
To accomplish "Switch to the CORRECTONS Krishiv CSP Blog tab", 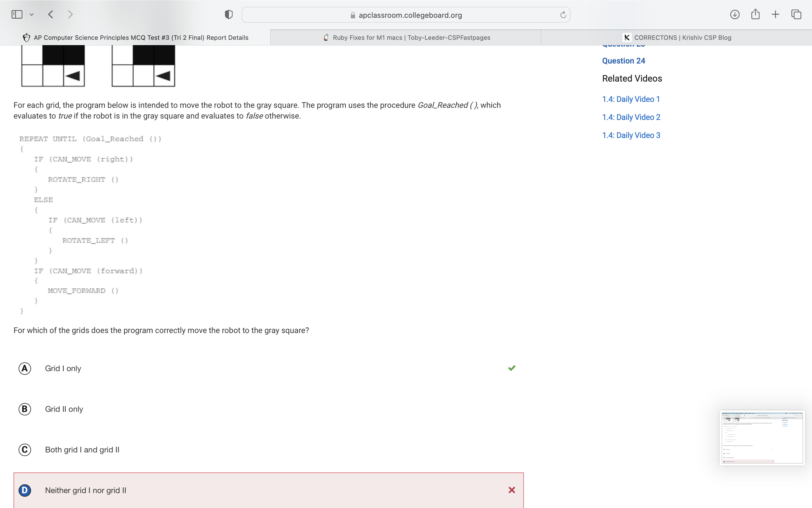I will pyautogui.click(x=676, y=38).
